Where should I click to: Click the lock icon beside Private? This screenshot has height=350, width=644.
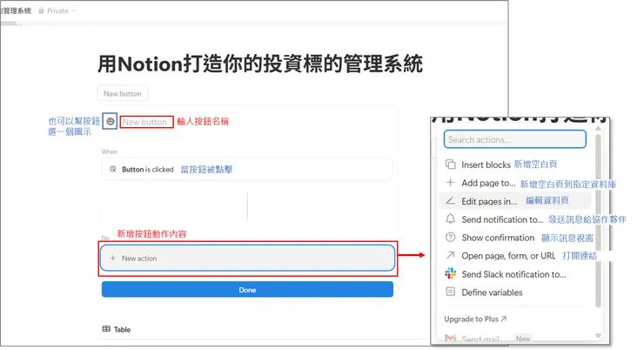pyautogui.click(x=41, y=10)
